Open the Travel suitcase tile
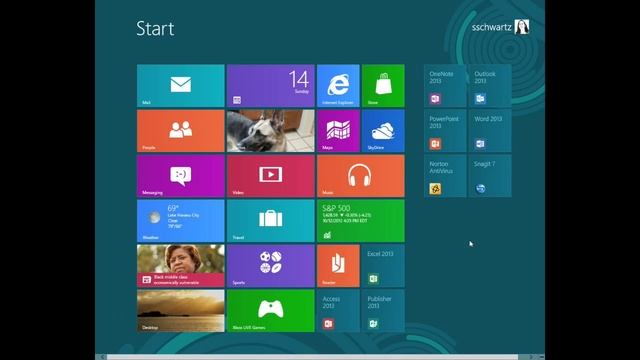The width and height of the screenshot is (640, 360). pos(271,221)
